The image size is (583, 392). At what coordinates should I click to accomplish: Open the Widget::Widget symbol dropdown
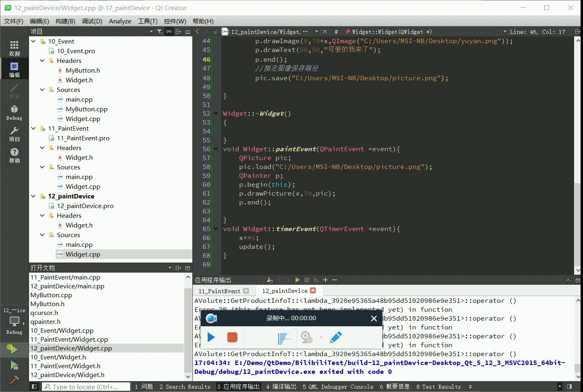(505, 31)
